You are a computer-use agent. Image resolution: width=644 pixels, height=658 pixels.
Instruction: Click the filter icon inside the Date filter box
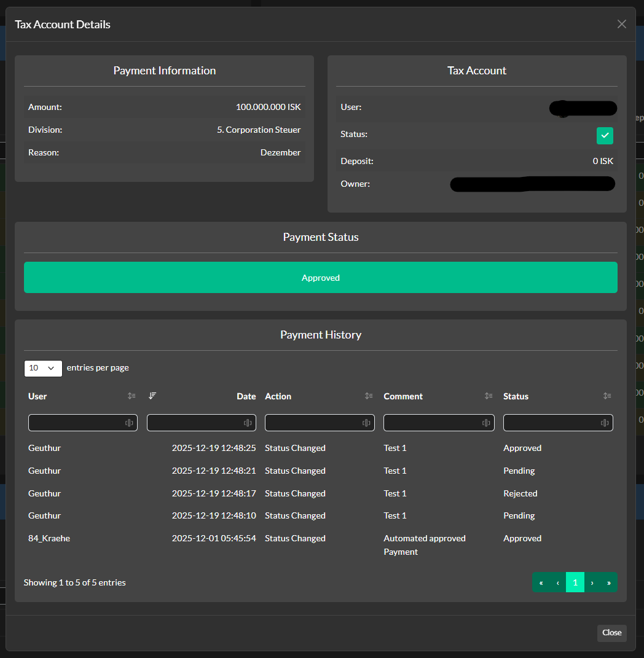[249, 423]
